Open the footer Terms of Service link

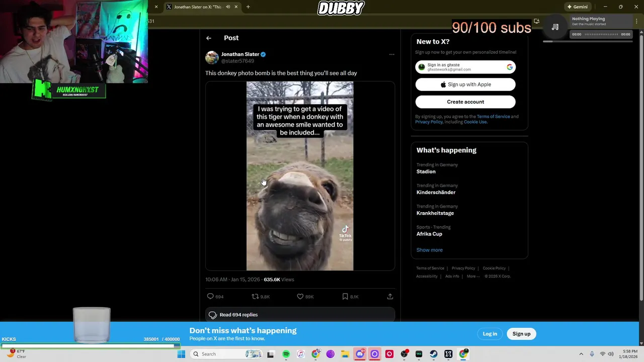click(x=430, y=268)
